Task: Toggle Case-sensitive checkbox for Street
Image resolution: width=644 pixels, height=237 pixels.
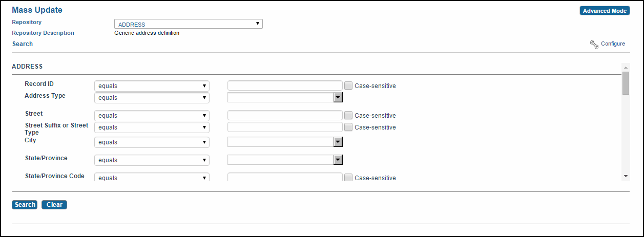Action: click(x=348, y=115)
